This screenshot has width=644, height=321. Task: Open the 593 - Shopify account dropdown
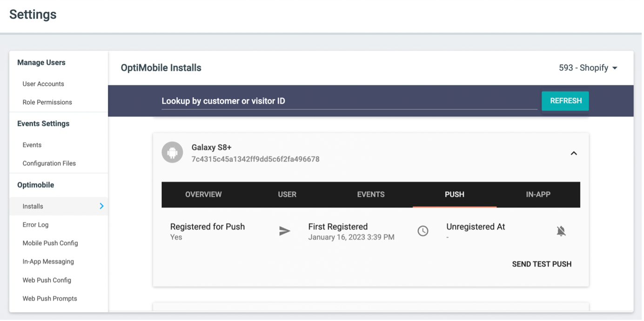[x=588, y=68]
